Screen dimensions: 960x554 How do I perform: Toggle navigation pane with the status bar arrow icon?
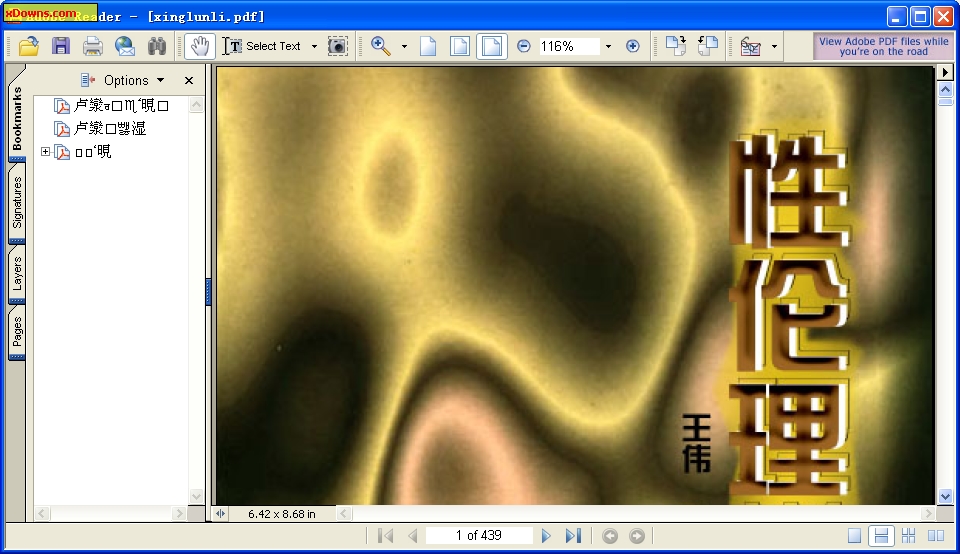(x=220, y=514)
